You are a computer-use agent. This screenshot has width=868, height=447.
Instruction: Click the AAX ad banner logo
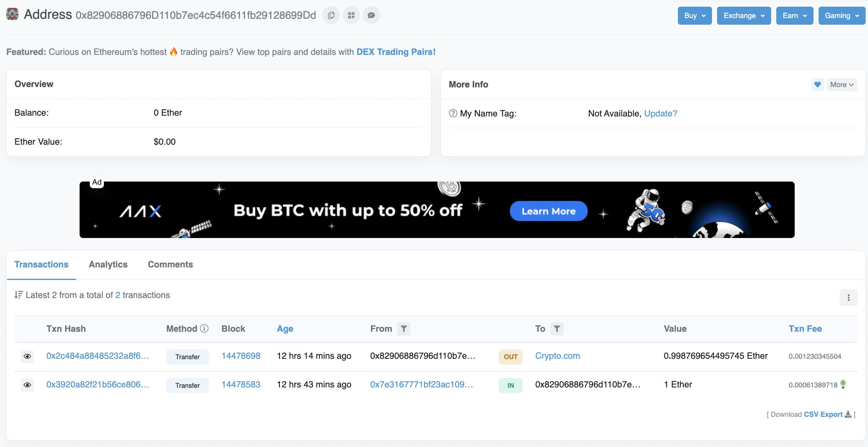click(x=140, y=211)
